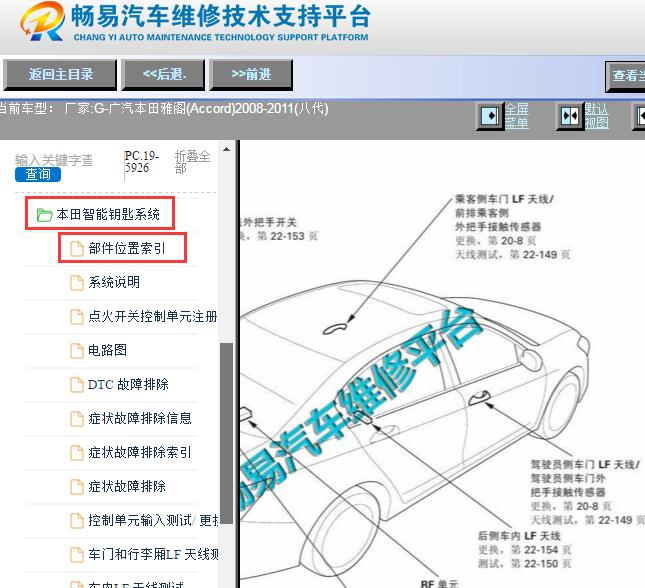This screenshot has height=588, width=645.
Task: Open 部件位置索引 tree item
Action: click(127, 248)
